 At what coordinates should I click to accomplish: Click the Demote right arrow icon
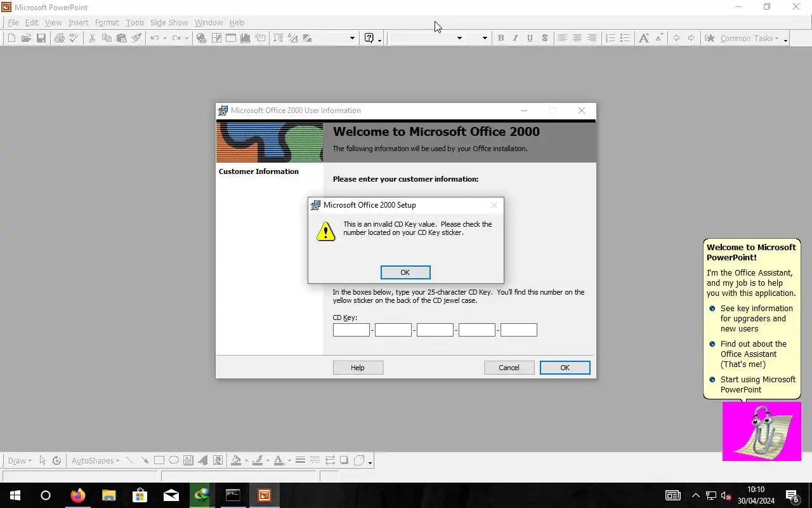pyautogui.click(x=691, y=38)
